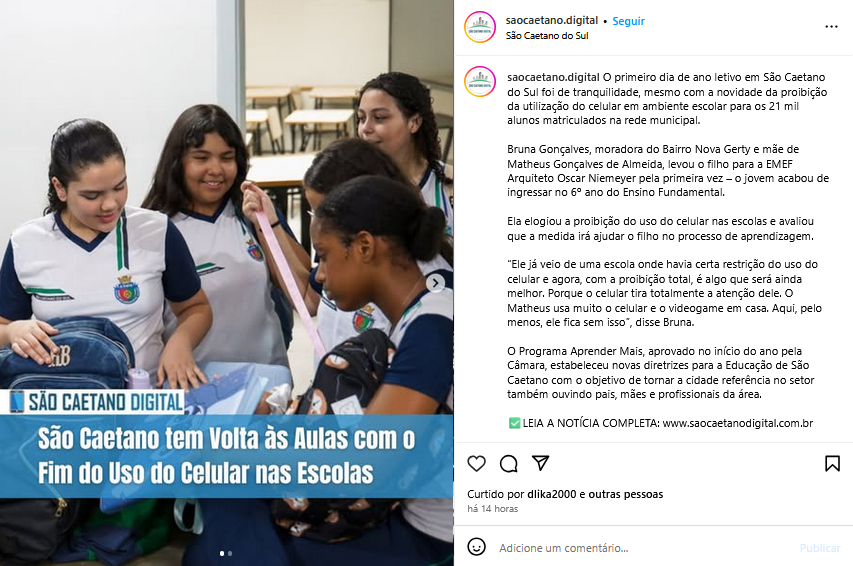This screenshot has width=853, height=566.
Task: Open emoji picker in comment box
Action: click(x=477, y=546)
